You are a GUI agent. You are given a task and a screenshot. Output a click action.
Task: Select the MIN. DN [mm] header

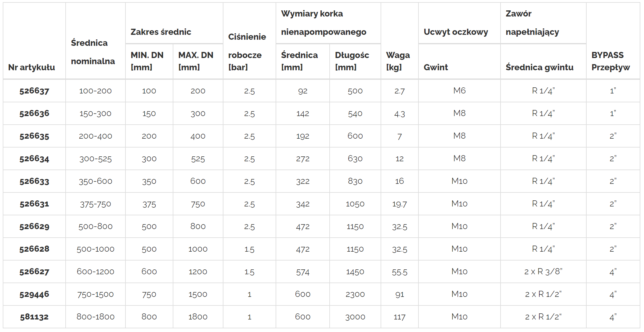147,61
